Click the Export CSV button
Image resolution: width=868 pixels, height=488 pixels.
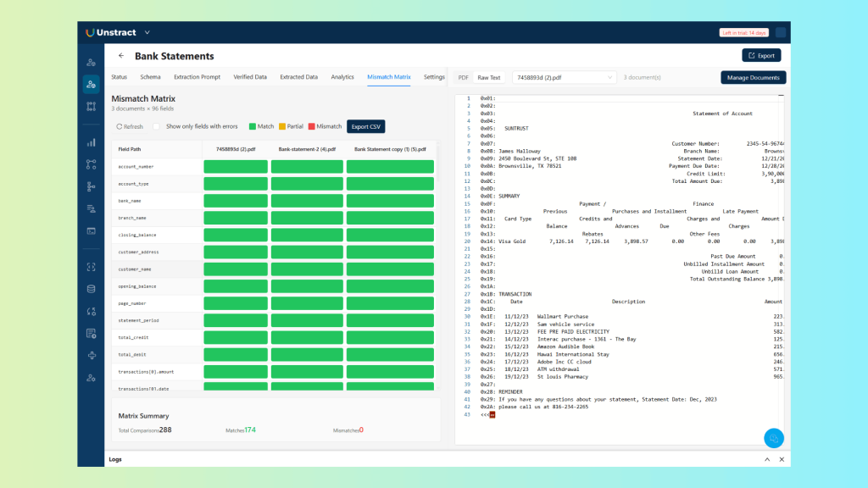(366, 126)
